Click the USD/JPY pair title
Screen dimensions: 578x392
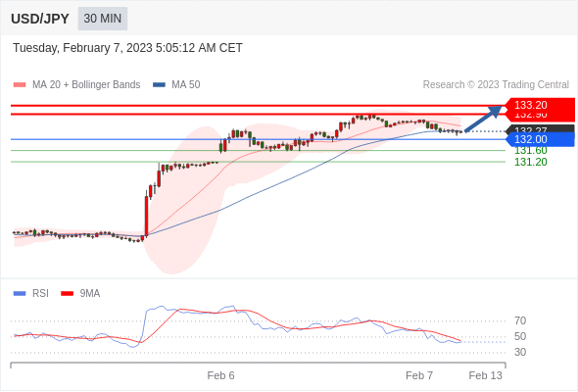(40, 19)
